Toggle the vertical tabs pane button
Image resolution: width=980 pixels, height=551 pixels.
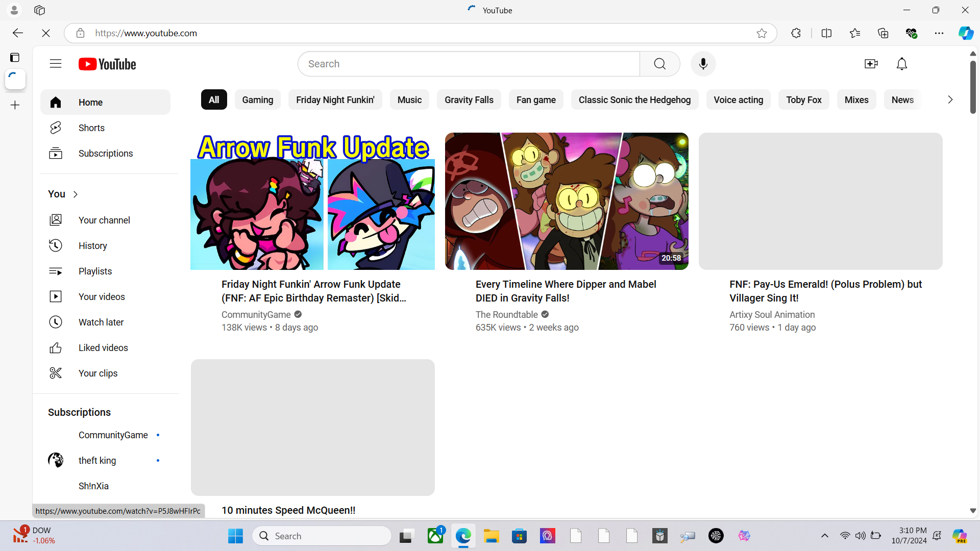pos(15,57)
